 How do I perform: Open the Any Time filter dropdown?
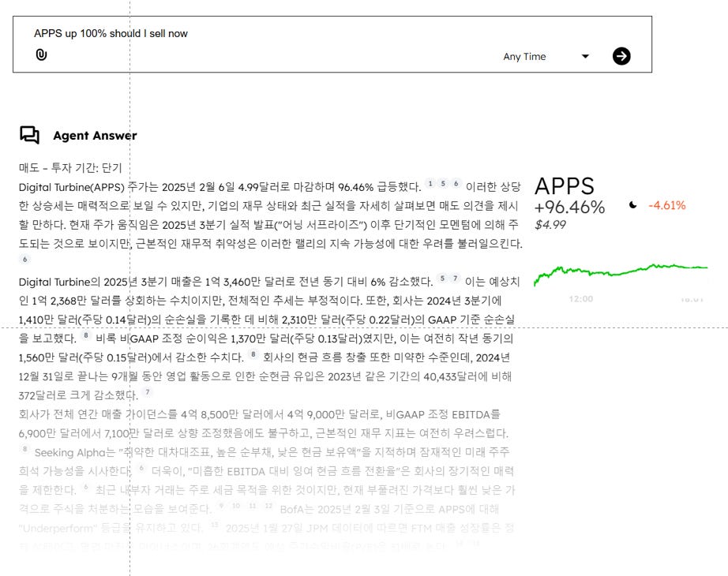click(x=546, y=57)
